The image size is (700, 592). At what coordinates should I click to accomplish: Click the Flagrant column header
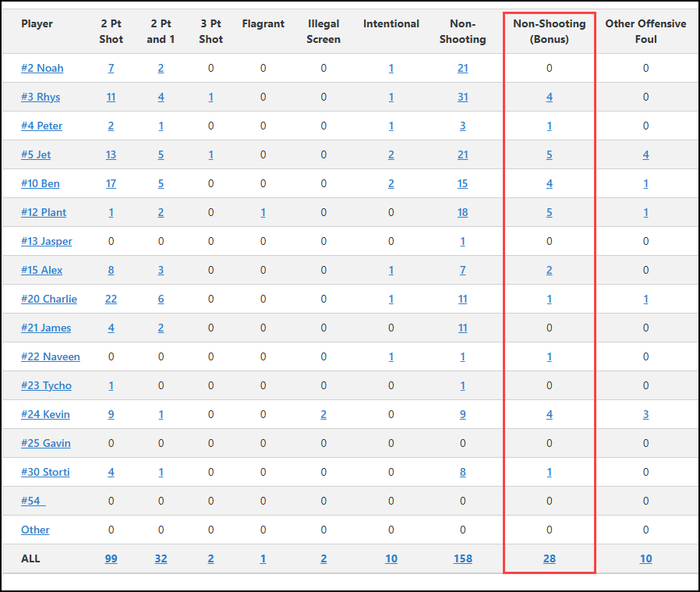(263, 23)
